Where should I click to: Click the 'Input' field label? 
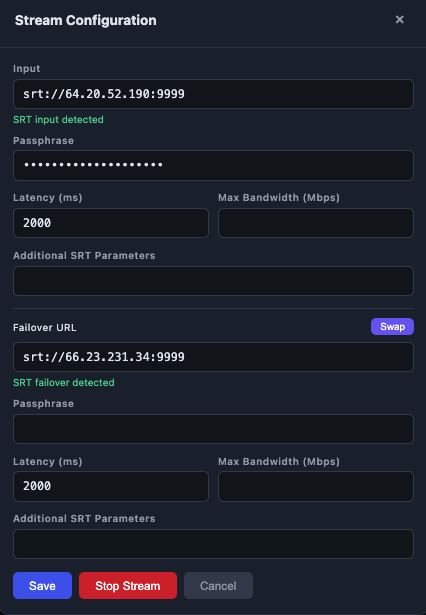pos(27,69)
